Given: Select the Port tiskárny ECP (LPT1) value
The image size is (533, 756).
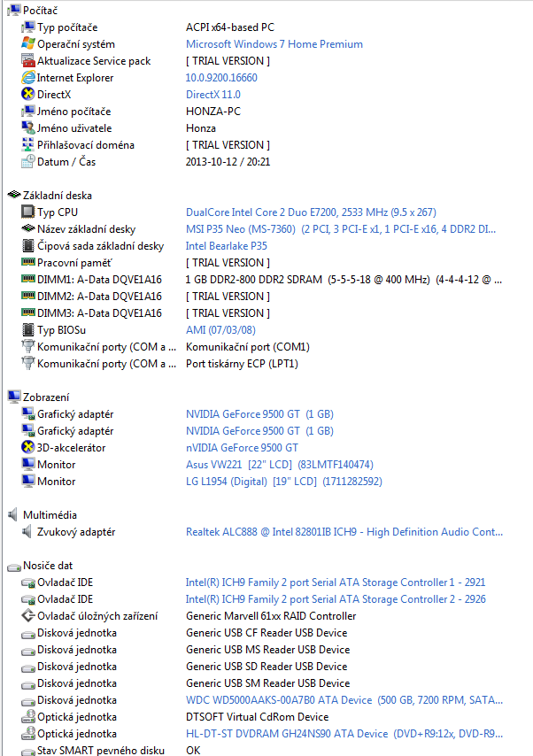Looking at the screenshot, I should pos(242,364).
